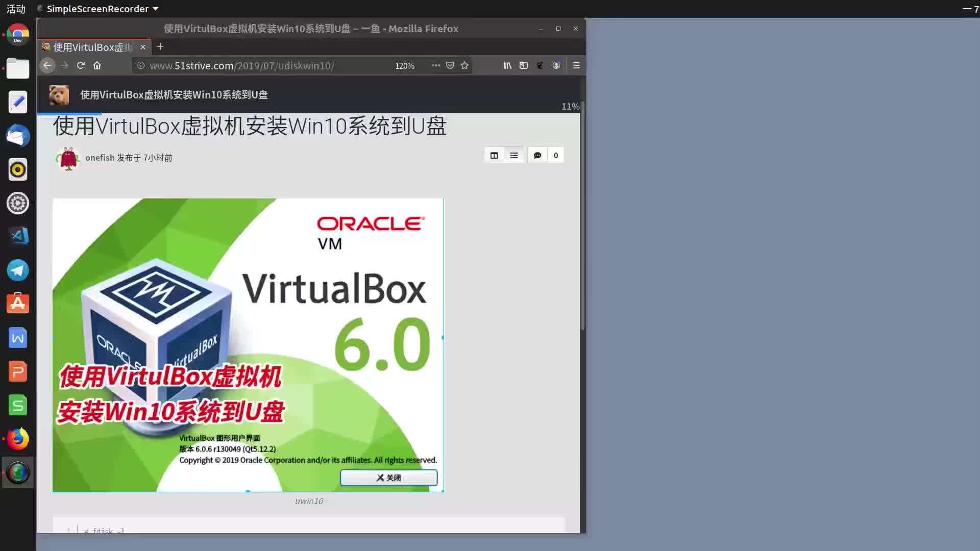The height and width of the screenshot is (551, 980).
Task: Click the uwin10 image caption
Action: click(x=309, y=501)
